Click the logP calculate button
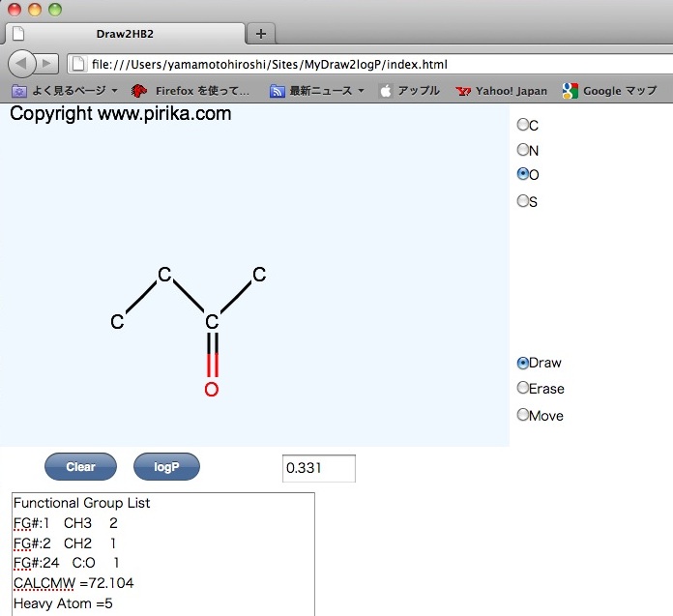The image size is (673, 616). tap(166, 467)
